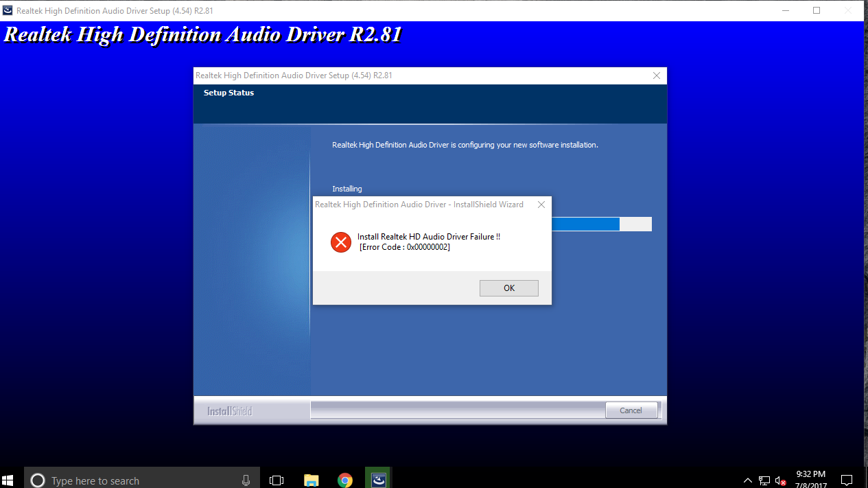Activate the taskbar microphone voice search
868x488 pixels.
click(246, 480)
